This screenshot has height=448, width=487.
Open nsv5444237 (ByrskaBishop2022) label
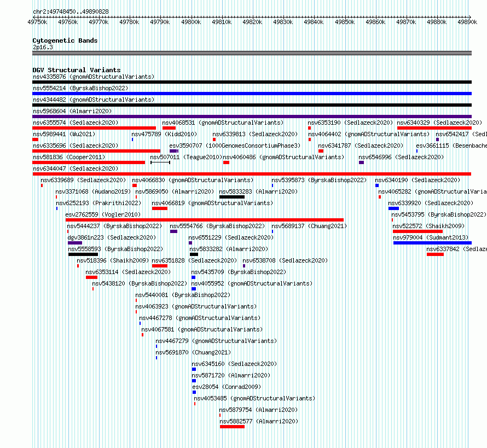pyautogui.click(x=114, y=226)
